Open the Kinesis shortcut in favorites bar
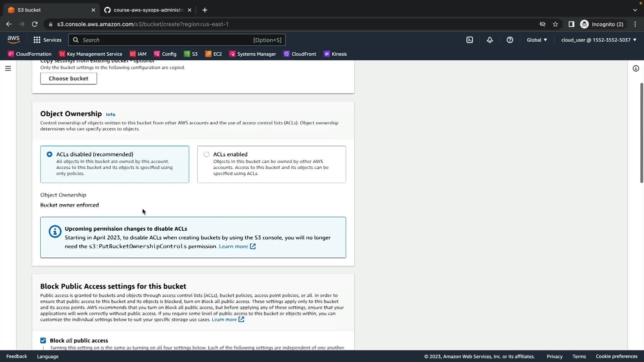Screen dimensions: 644x362 click(x=335, y=54)
